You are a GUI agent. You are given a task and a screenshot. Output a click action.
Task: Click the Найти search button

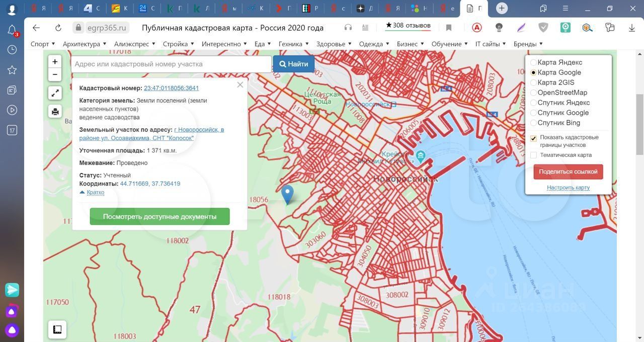pos(294,64)
